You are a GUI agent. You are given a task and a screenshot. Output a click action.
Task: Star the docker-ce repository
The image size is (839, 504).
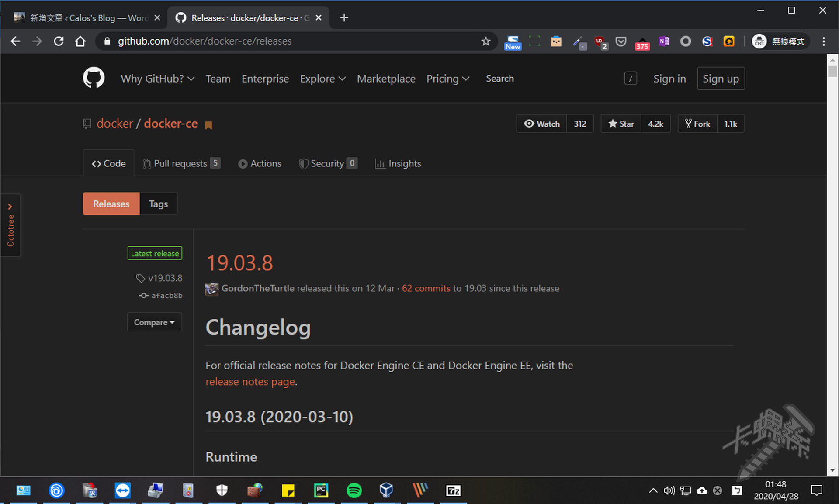coord(621,124)
